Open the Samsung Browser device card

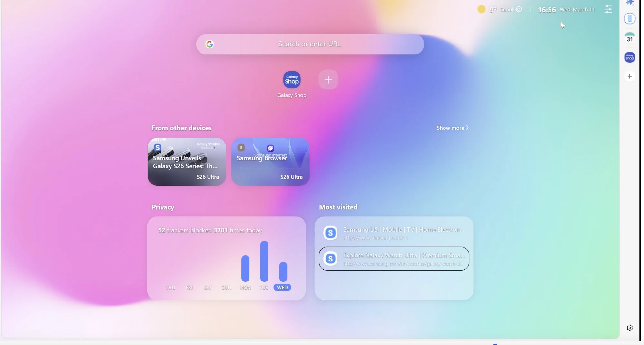point(270,162)
